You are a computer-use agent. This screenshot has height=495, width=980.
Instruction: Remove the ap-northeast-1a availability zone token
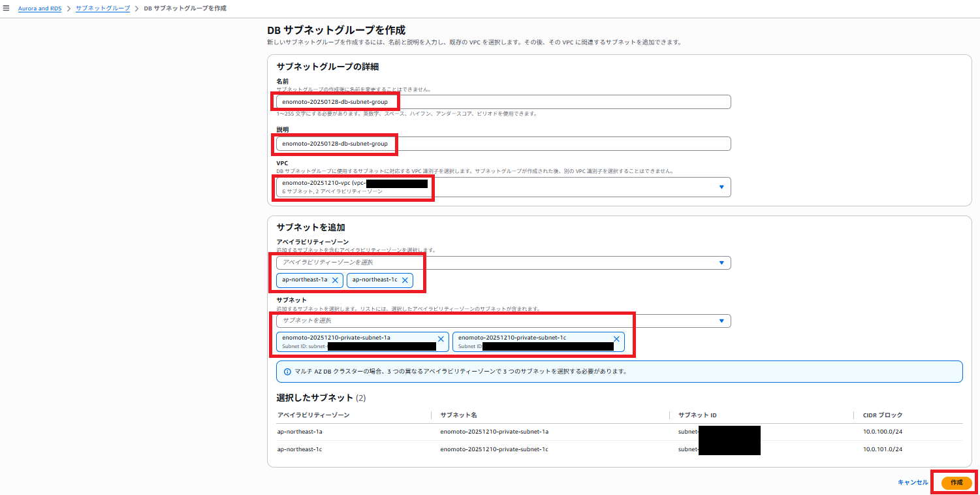(335, 280)
